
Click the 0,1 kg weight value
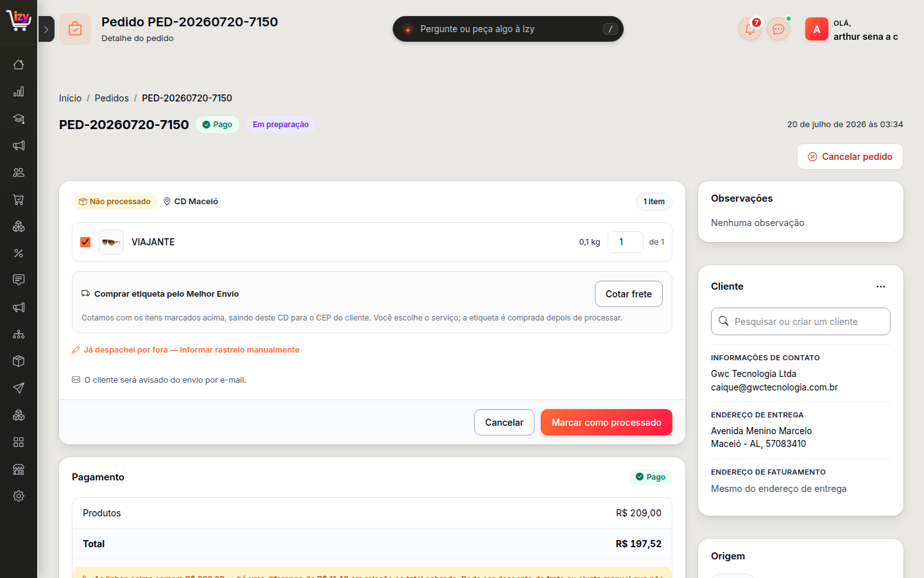[590, 242]
